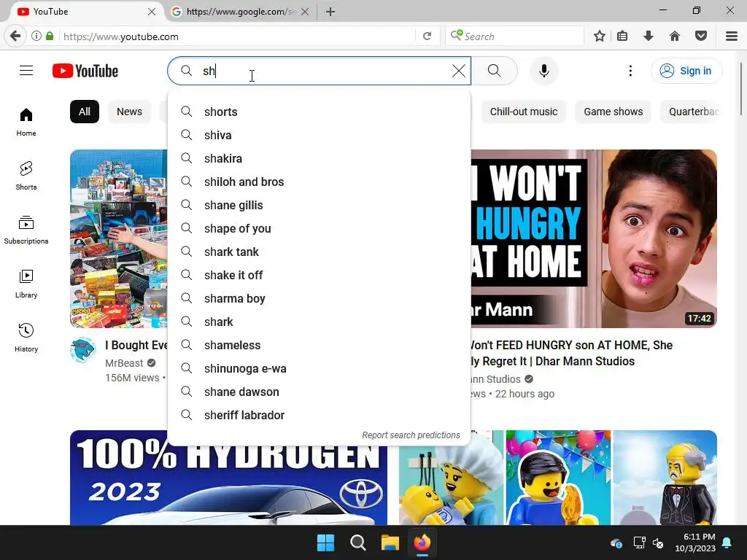Open File Explorer from taskbar
Image resolution: width=747 pixels, height=560 pixels.
(x=390, y=542)
